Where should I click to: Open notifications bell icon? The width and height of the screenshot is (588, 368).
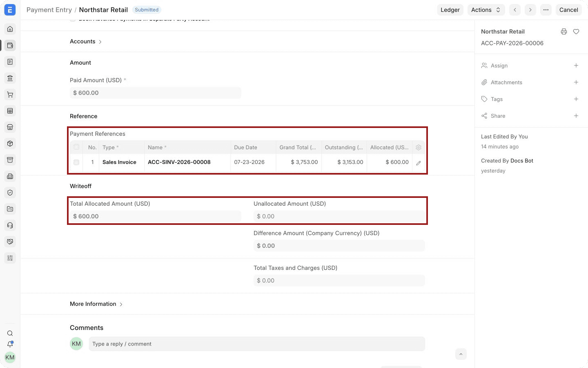click(10, 344)
